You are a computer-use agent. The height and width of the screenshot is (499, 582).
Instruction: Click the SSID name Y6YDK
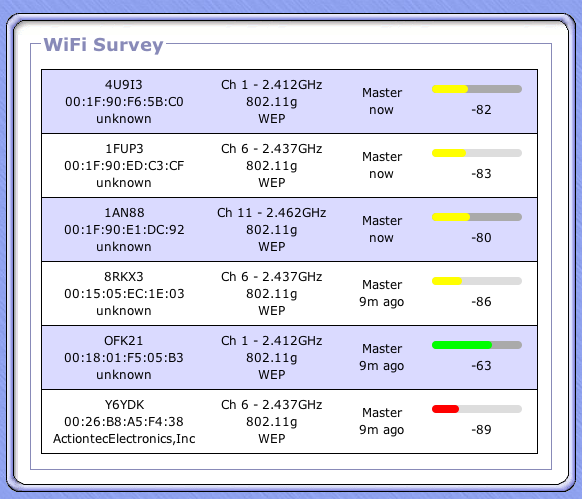click(x=124, y=405)
